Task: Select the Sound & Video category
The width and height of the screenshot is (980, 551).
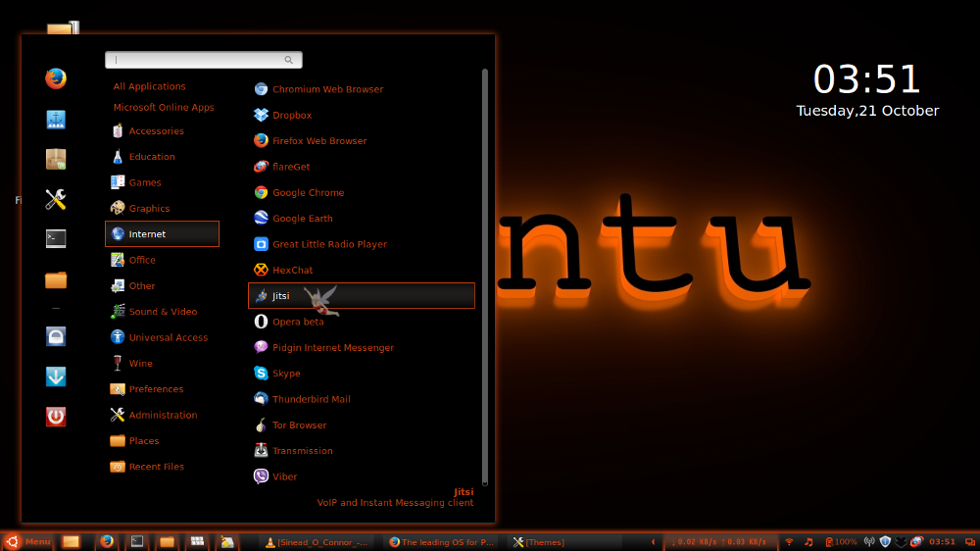Action: tap(162, 312)
